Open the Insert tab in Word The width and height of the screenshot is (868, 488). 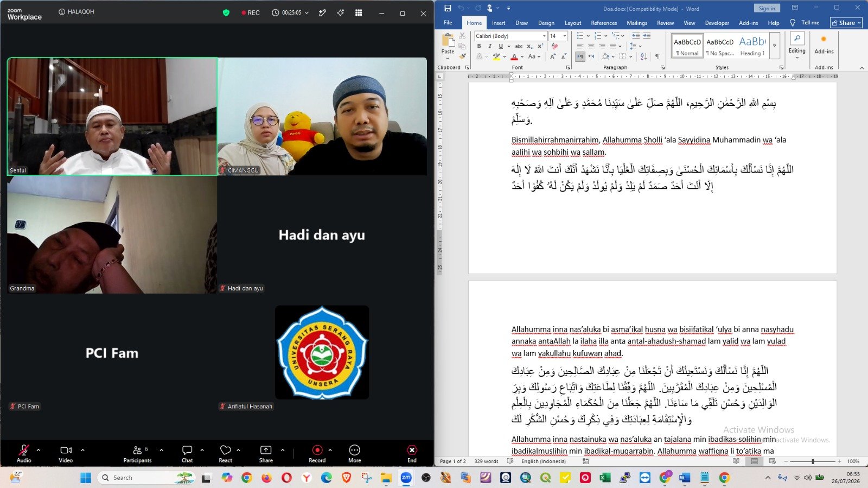tap(499, 23)
